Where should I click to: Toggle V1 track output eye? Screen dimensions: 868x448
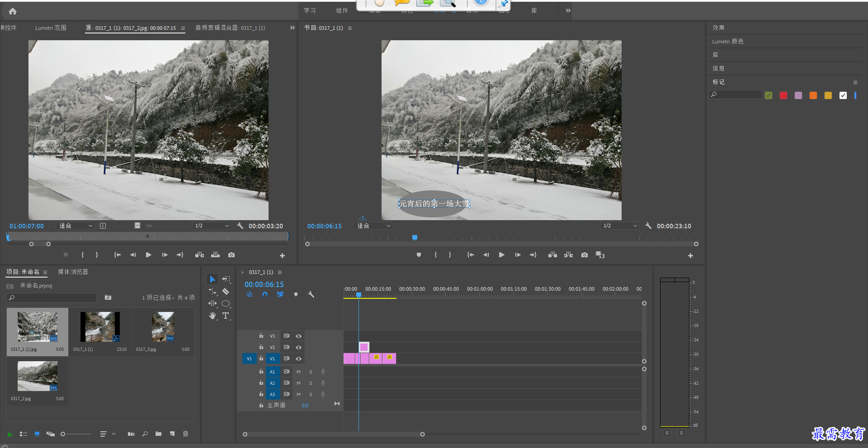tap(298, 358)
